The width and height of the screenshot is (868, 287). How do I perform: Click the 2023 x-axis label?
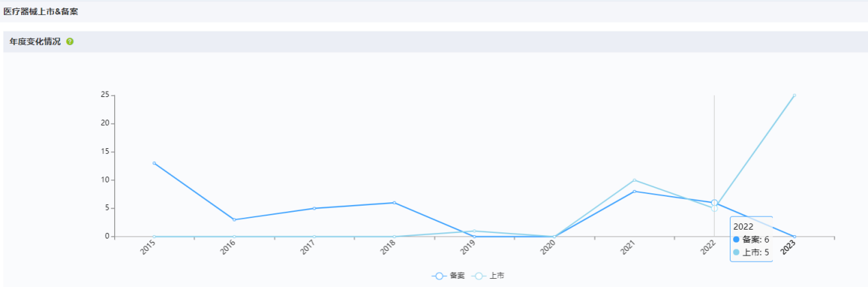788,247
